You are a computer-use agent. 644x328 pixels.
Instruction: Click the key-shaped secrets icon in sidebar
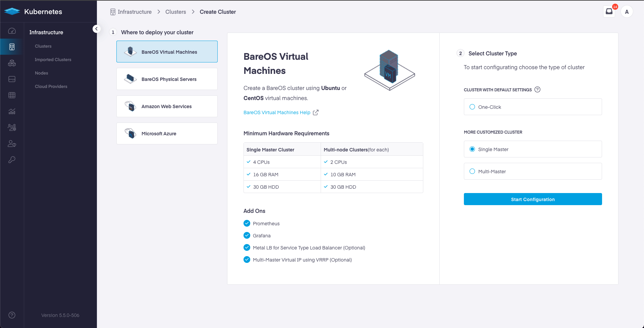[12, 159]
